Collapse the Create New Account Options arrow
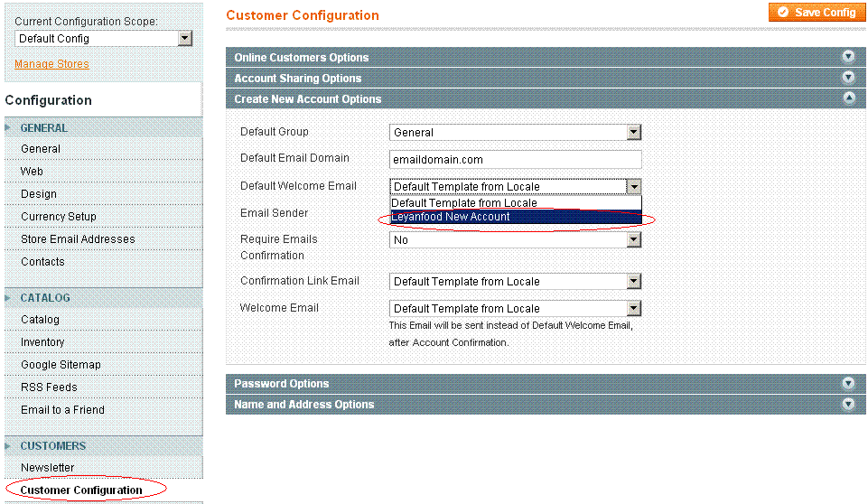Image resolution: width=868 pixels, height=504 pixels. [849, 98]
